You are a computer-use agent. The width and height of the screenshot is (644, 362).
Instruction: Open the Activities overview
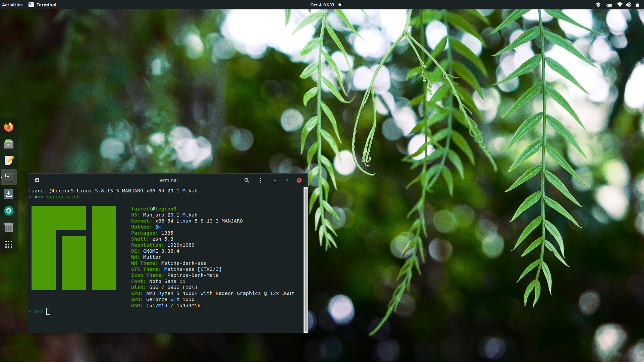(12, 5)
